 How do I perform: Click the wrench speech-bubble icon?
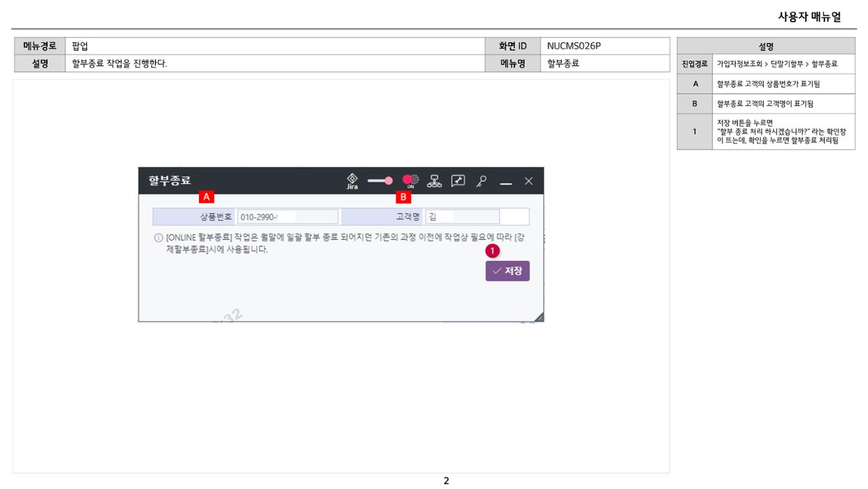click(x=458, y=181)
